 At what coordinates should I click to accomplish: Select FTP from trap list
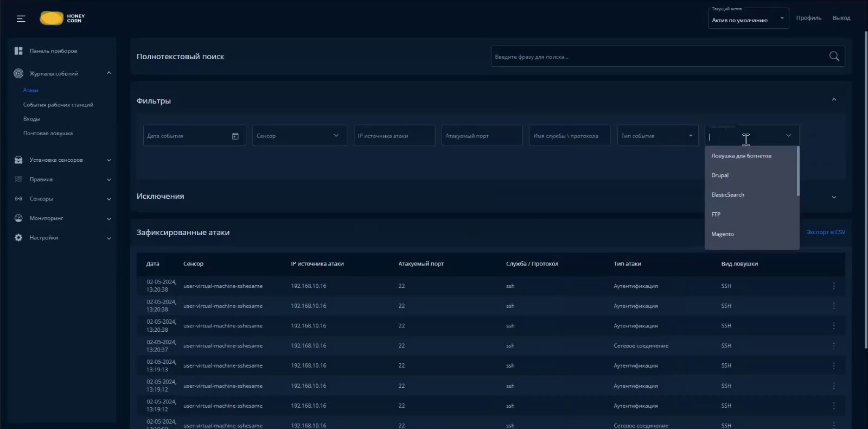click(x=751, y=214)
